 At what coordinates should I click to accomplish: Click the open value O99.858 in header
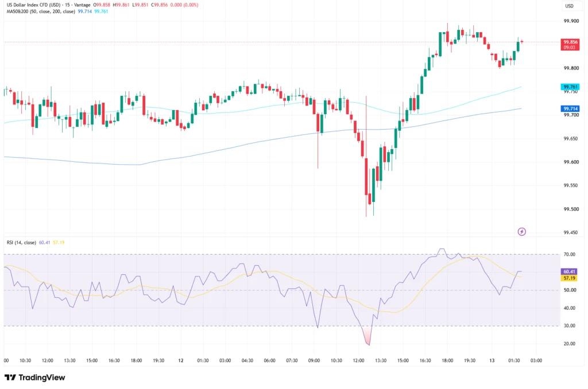(x=102, y=5)
